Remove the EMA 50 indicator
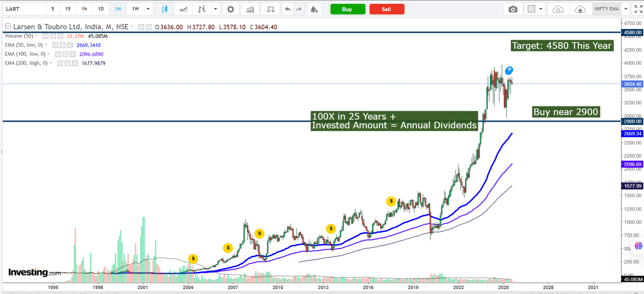The height and width of the screenshot is (294, 644). tap(70, 45)
